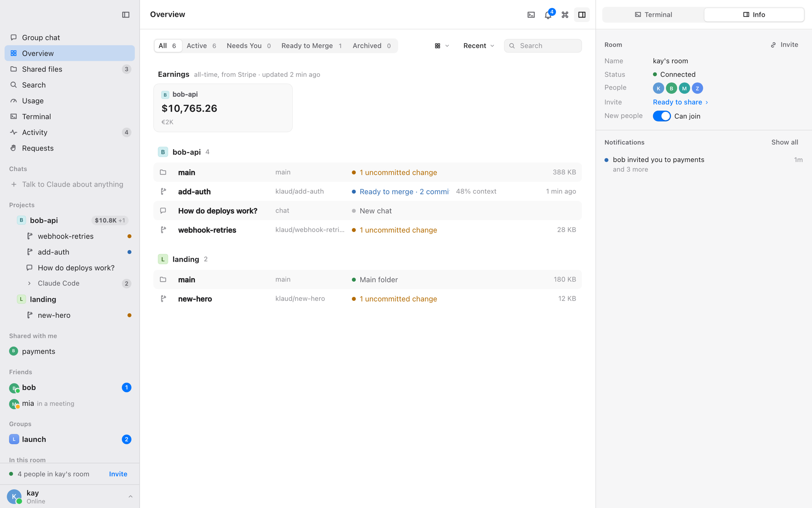Open Shared files in sidebar
This screenshot has width=812, height=508.
click(69, 69)
